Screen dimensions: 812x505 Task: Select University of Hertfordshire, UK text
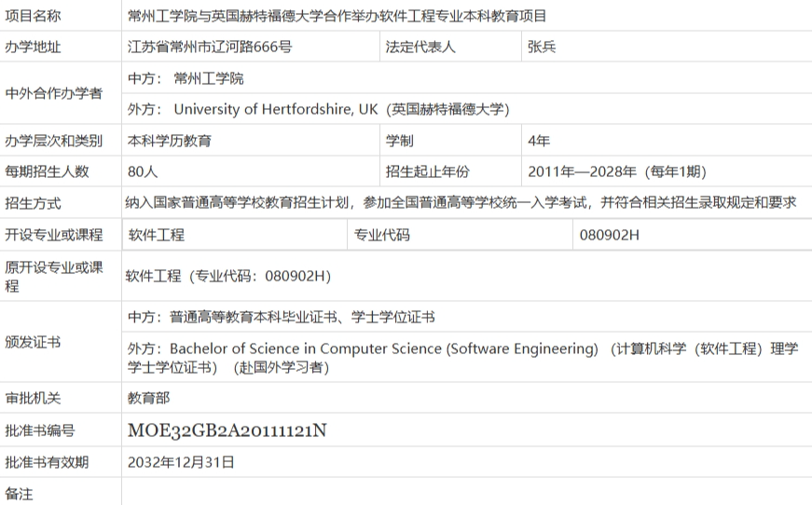276,109
